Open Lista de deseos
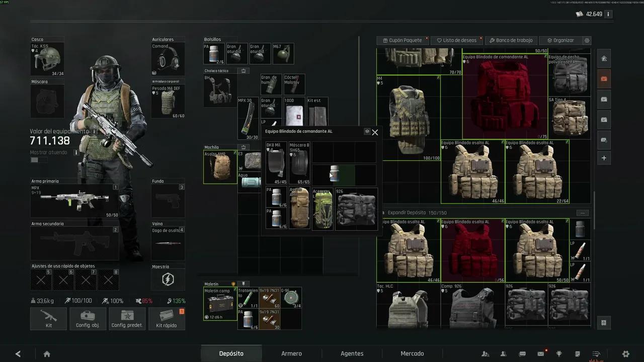 457,40
